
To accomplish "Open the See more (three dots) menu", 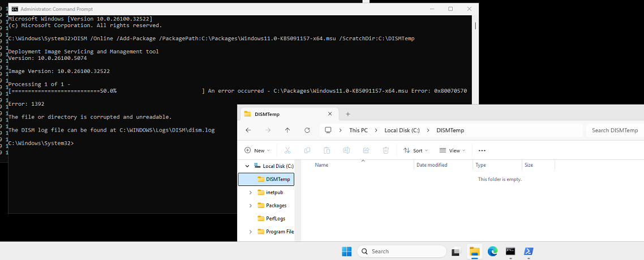I will [482, 150].
